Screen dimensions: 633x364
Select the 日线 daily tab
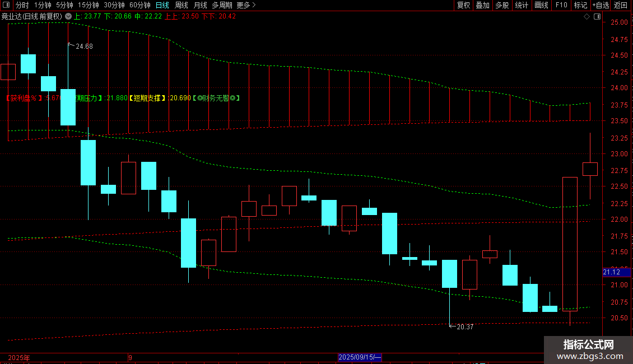pos(162,5)
